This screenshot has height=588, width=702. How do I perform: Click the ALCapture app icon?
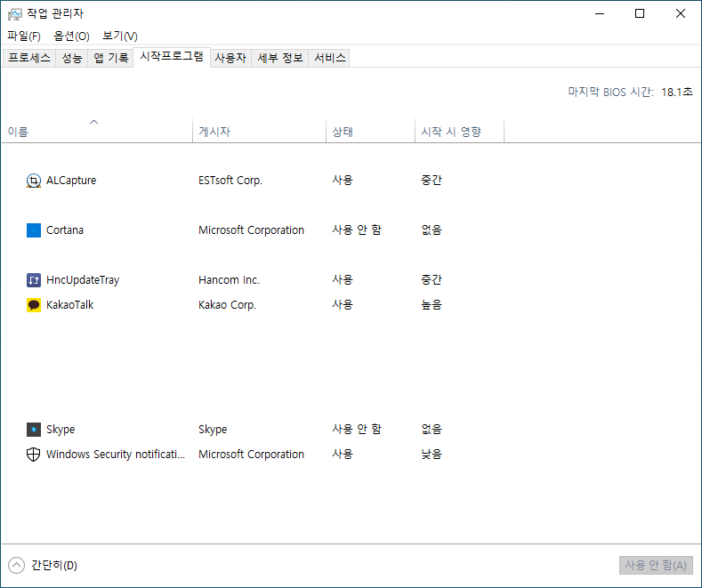coord(34,181)
